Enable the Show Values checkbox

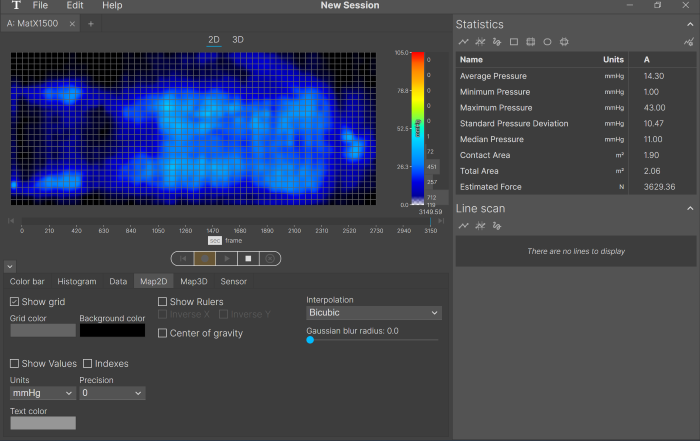pyautogui.click(x=14, y=363)
